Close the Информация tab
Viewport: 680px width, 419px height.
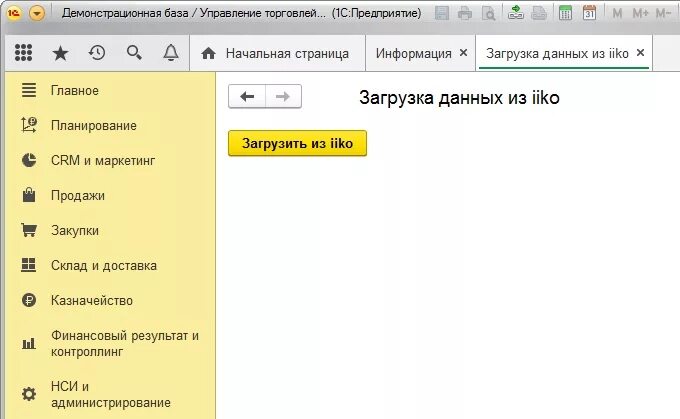[x=464, y=52]
